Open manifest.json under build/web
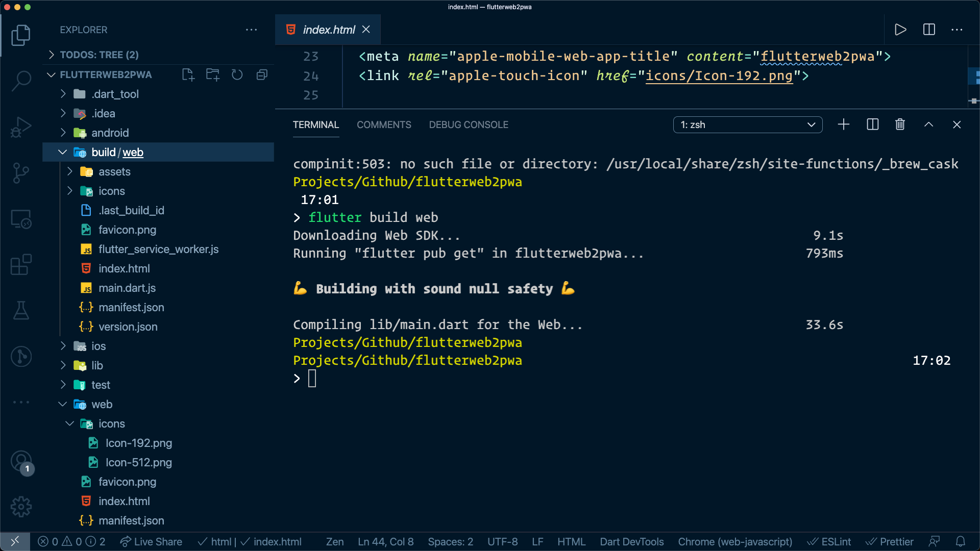The height and width of the screenshot is (551, 980). [x=131, y=307]
